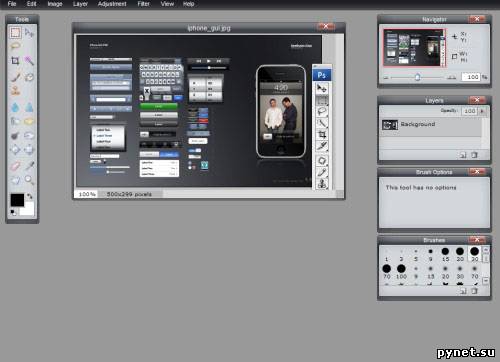The image size is (500, 362).
Task: Select the Color Picker eyedropper tool
Action: (x=29, y=165)
